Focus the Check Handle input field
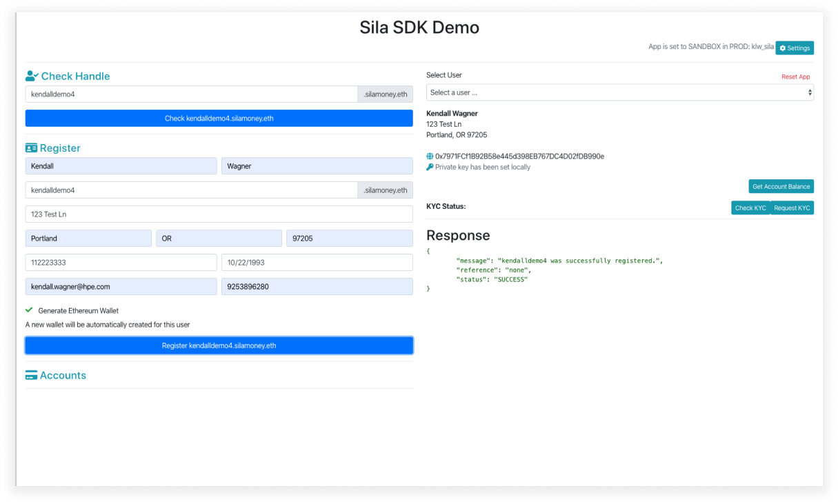The width and height of the screenshot is (838, 504). 191,94
